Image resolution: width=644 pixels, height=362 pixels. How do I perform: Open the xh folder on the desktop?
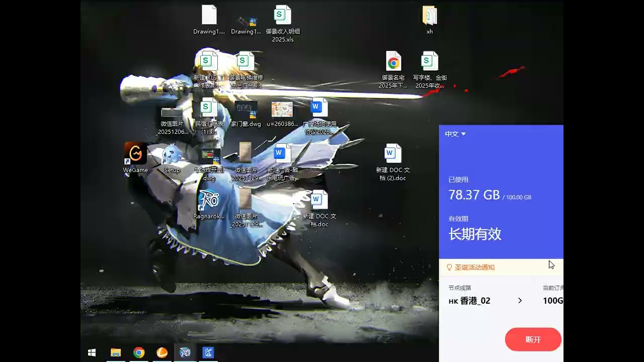(x=429, y=16)
